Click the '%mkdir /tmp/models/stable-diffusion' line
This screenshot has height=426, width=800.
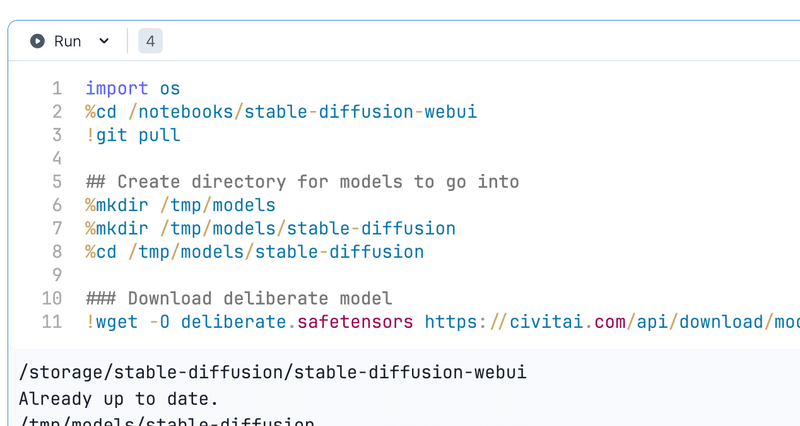tap(270, 228)
